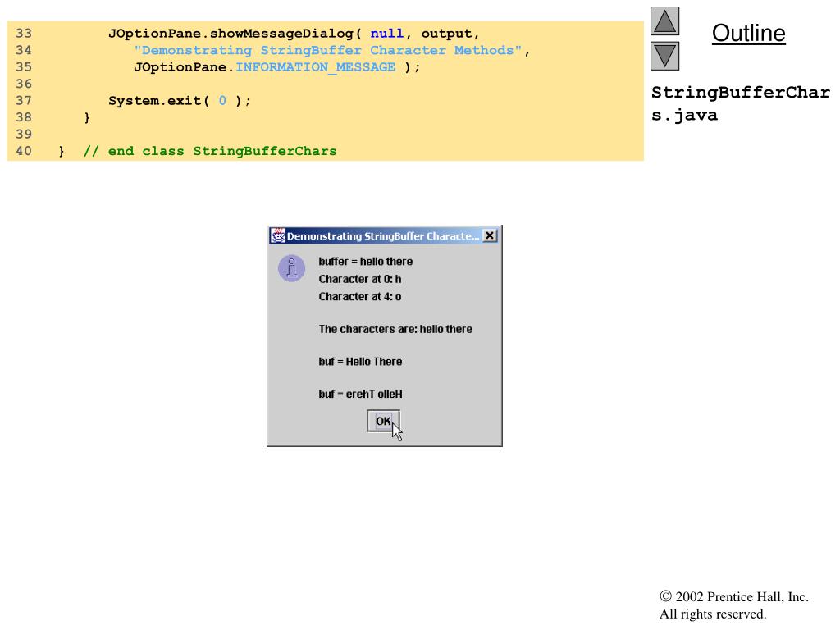
Task: Select text 'The characters are: hello there'
Action: pyautogui.click(x=395, y=329)
